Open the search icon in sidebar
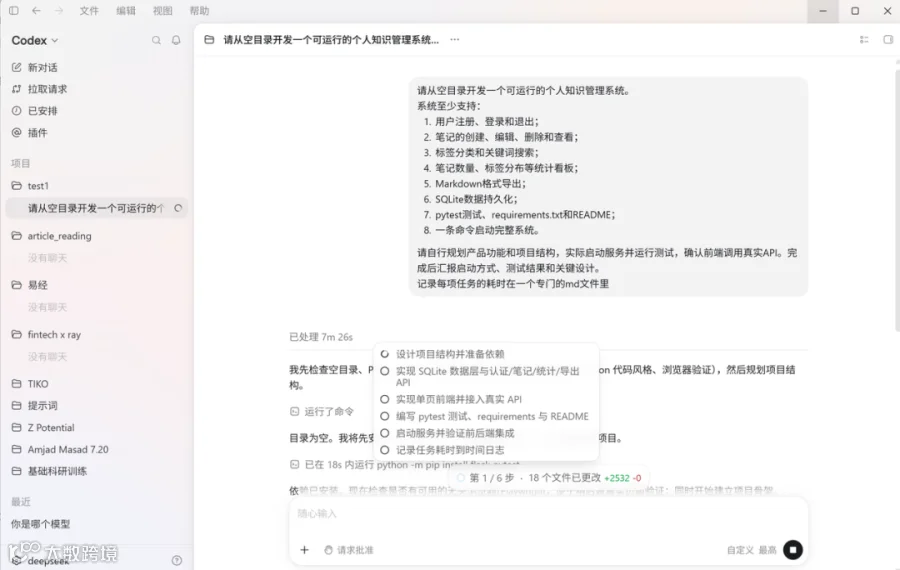The image size is (900, 570). click(156, 40)
